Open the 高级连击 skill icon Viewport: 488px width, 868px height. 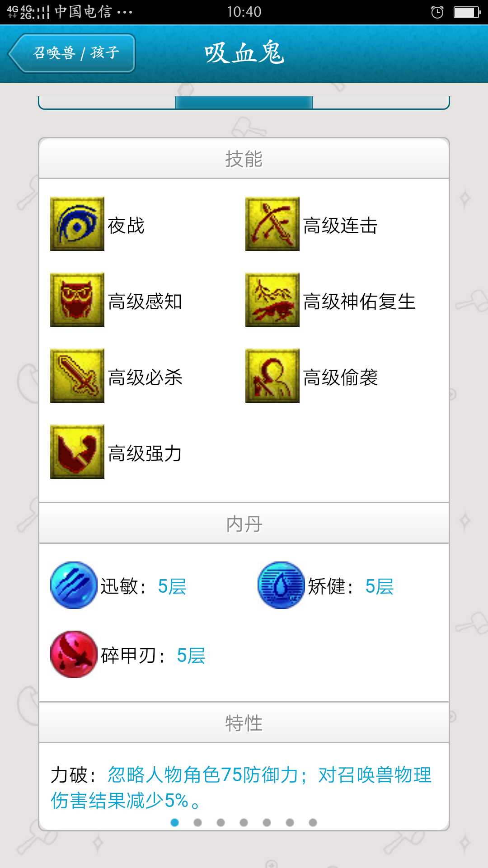[x=272, y=224]
